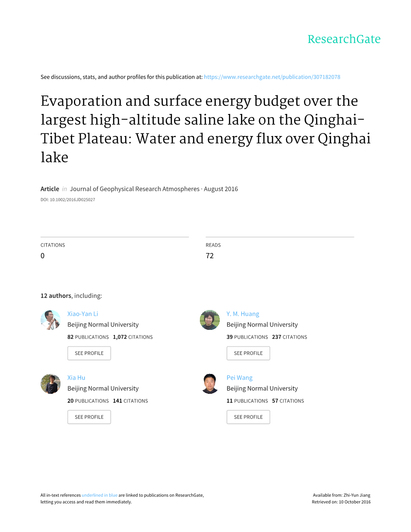Click the article title heading
This screenshot has width=411, height=532.
click(x=205, y=129)
